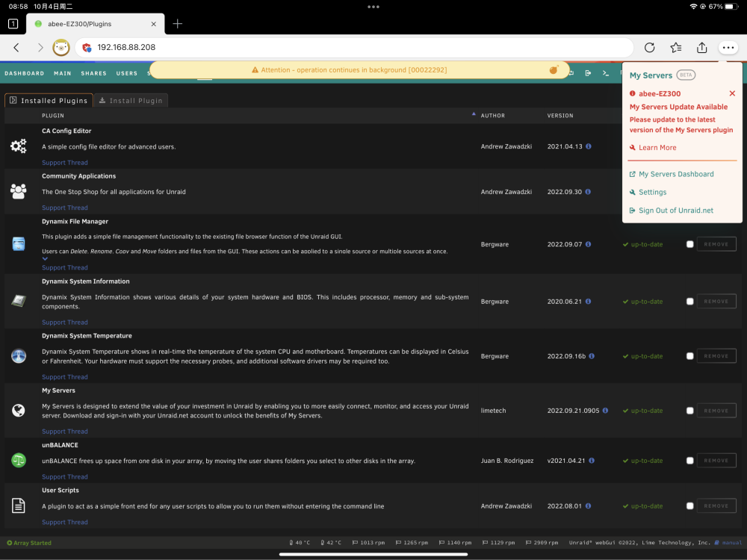Remove the Dynamix File Manager plugin
Viewport: 747px width, 560px height.
pyautogui.click(x=716, y=244)
